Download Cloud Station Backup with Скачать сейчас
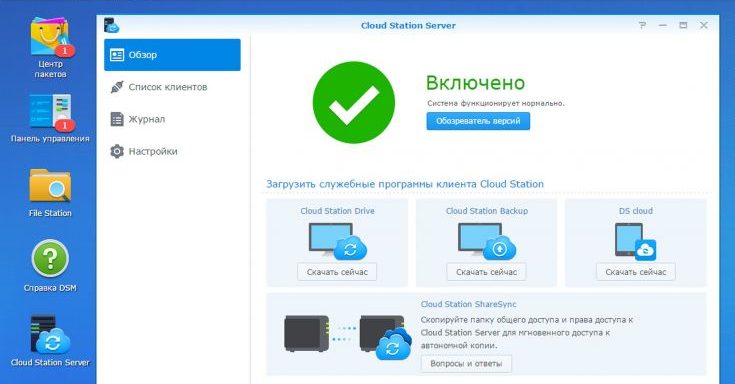The image size is (735, 384). 487,272
